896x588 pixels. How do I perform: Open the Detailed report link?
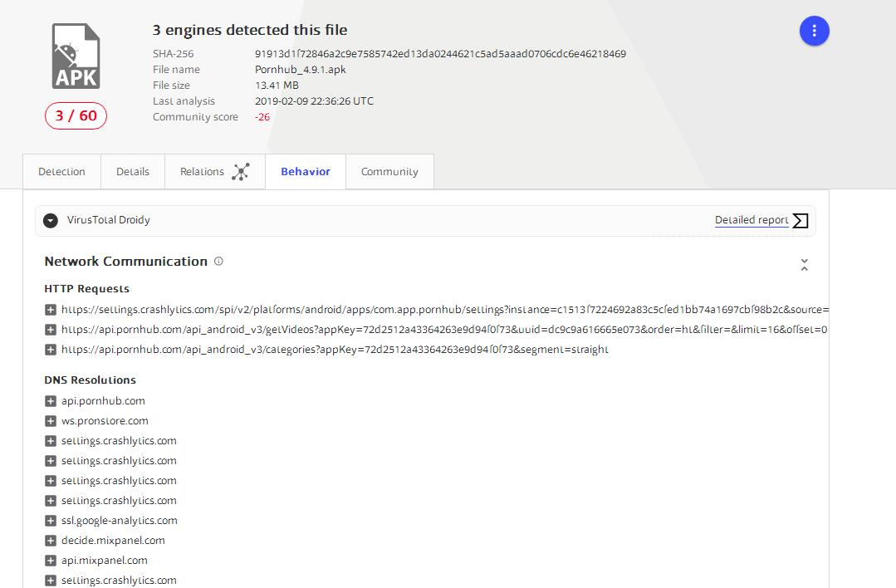752,220
